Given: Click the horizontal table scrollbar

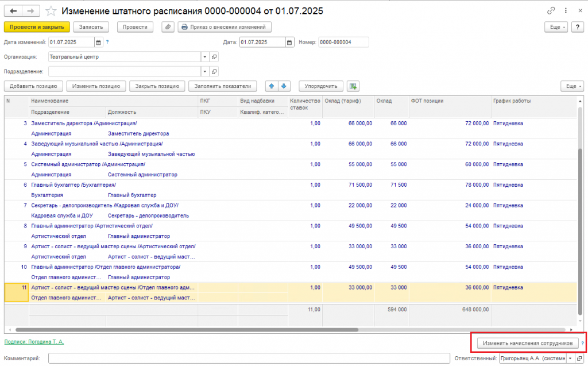Looking at the screenshot, I should tap(187, 330).
